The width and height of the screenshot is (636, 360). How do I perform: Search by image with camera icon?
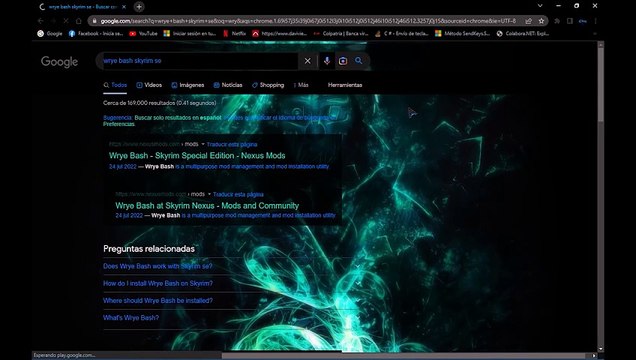click(x=343, y=61)
